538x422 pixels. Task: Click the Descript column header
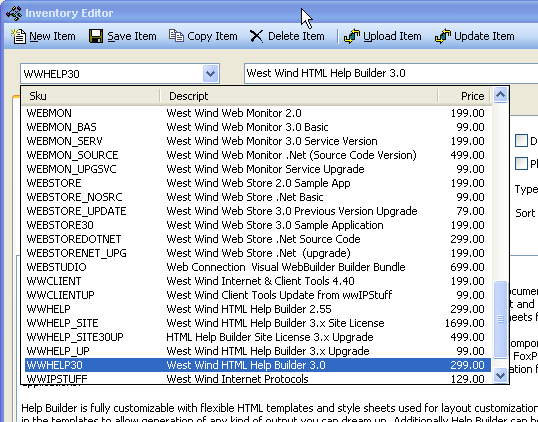click(299, 96)
